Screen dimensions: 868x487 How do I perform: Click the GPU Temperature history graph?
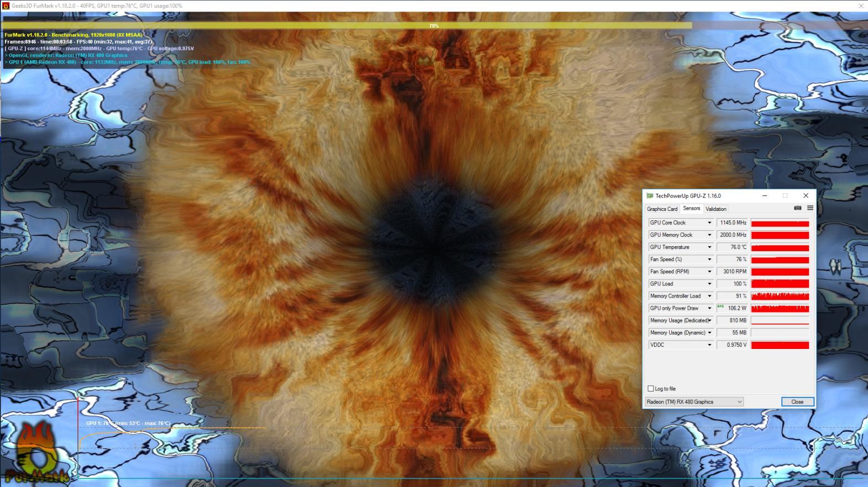tap(780, 247)
